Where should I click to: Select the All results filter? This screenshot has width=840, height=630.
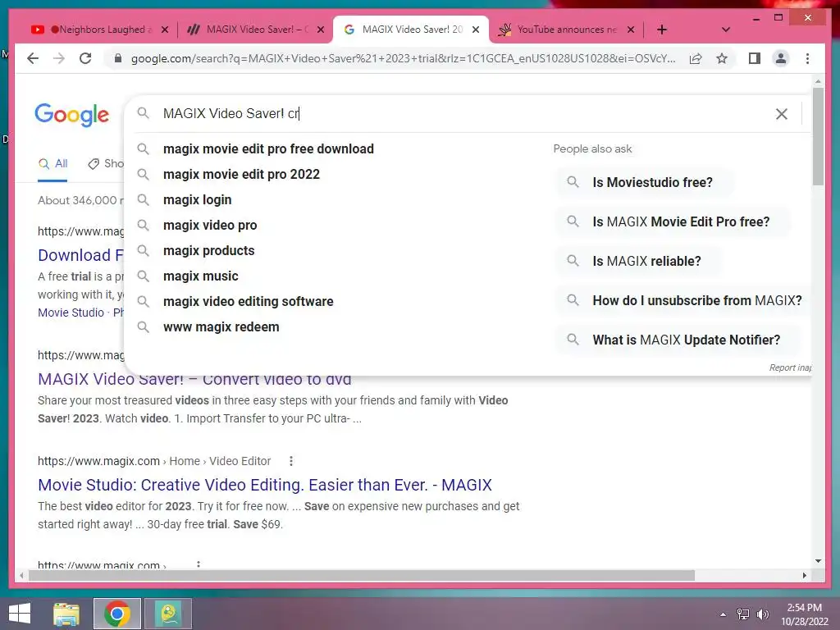tap(53, 164)
